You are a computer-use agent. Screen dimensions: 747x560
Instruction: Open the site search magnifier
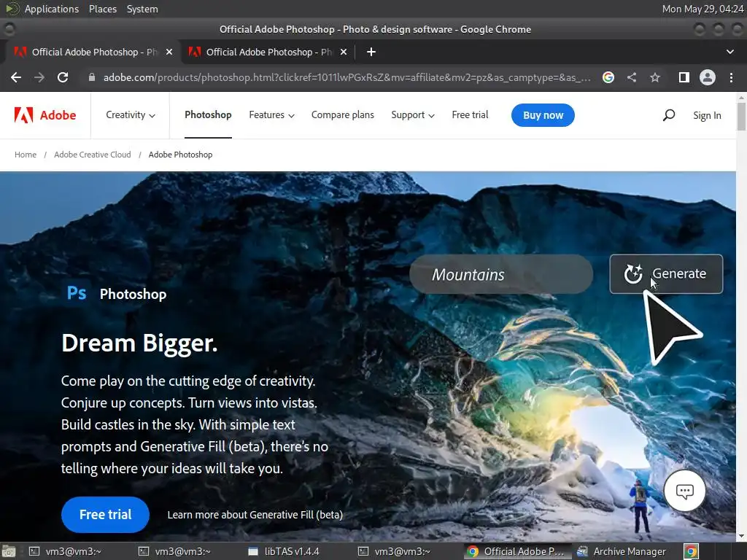pos(669,115)
